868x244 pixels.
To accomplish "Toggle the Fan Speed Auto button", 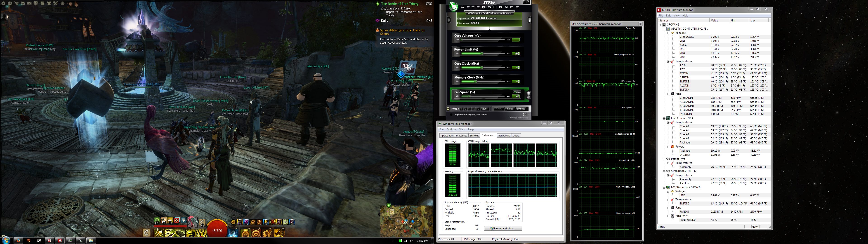I will pyautogui.click(x=517, y=92).
